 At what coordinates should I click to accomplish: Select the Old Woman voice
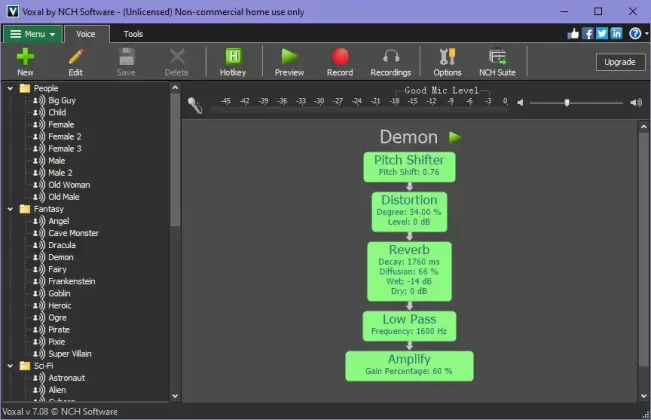(69, 185)
